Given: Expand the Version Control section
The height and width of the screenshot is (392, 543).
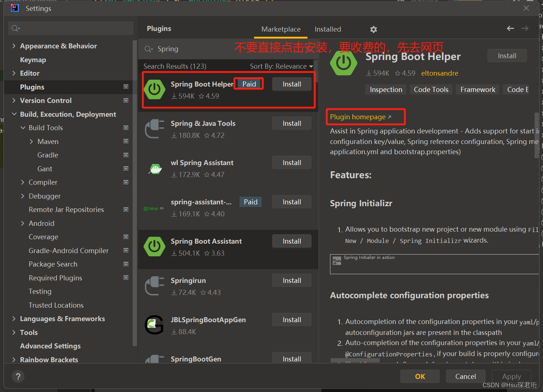Looking at the screenshot, I should 14,100.
